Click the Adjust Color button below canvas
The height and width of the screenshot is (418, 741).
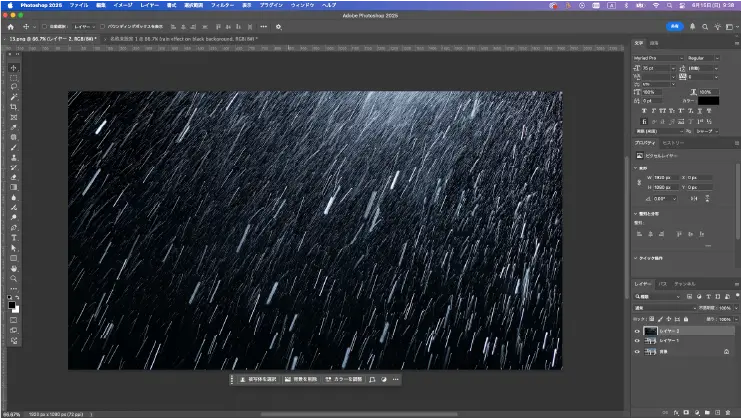coord(344,379)
